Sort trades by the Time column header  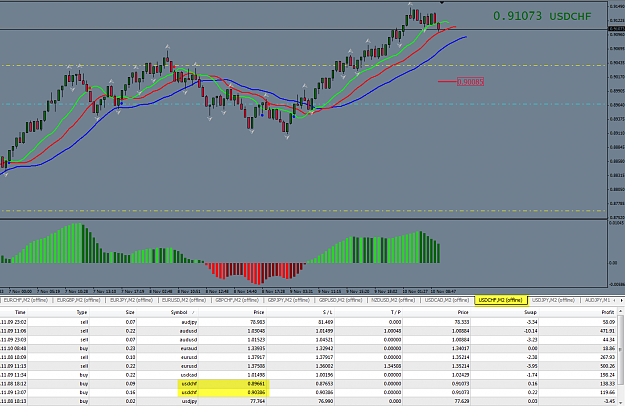(20, 312)
